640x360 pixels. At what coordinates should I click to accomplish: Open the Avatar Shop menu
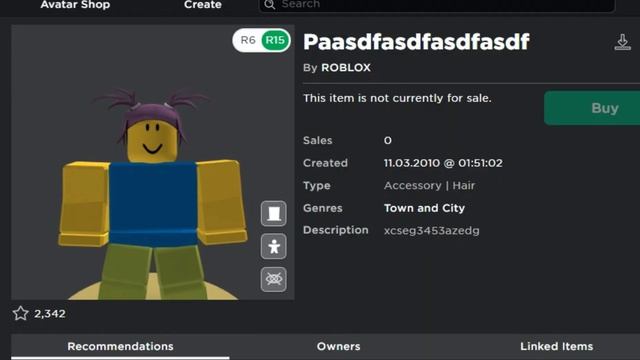(75, 4)
